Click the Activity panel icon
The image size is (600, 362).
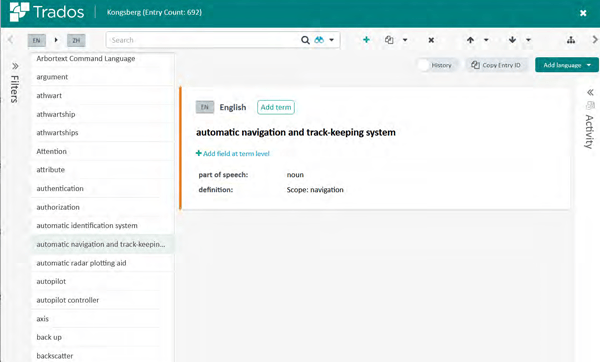(590, 105)
